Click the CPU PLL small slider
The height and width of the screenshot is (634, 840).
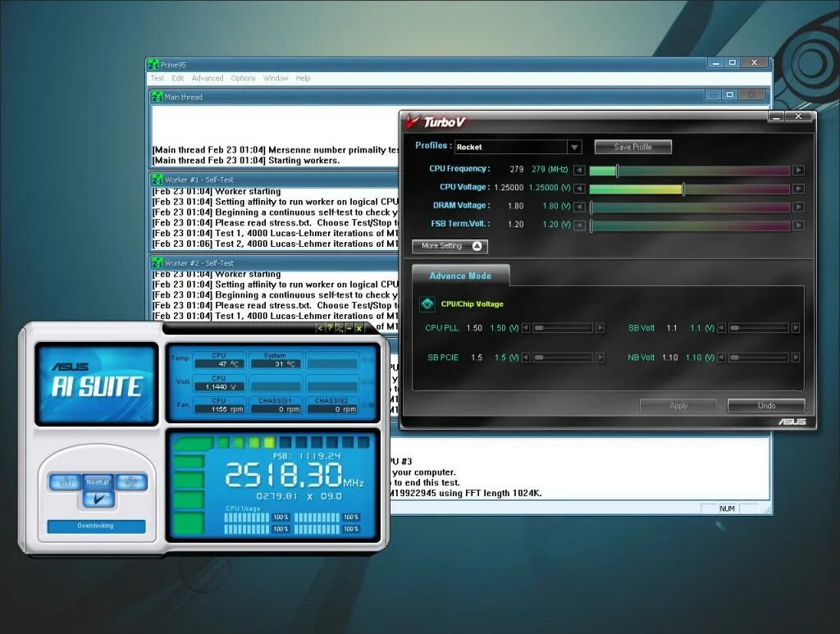pos(563,328)
